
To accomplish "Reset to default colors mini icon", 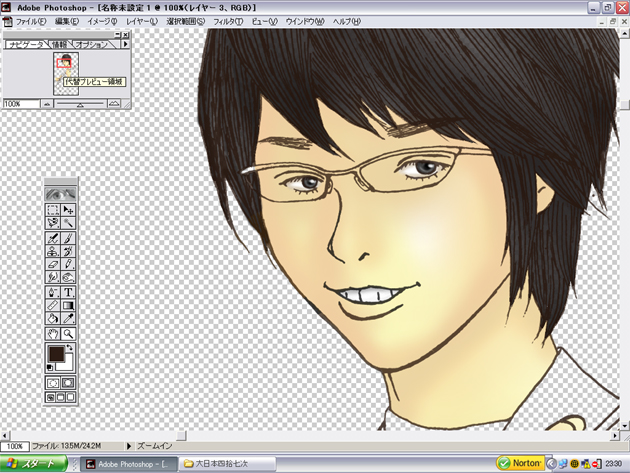I will 50,367.
